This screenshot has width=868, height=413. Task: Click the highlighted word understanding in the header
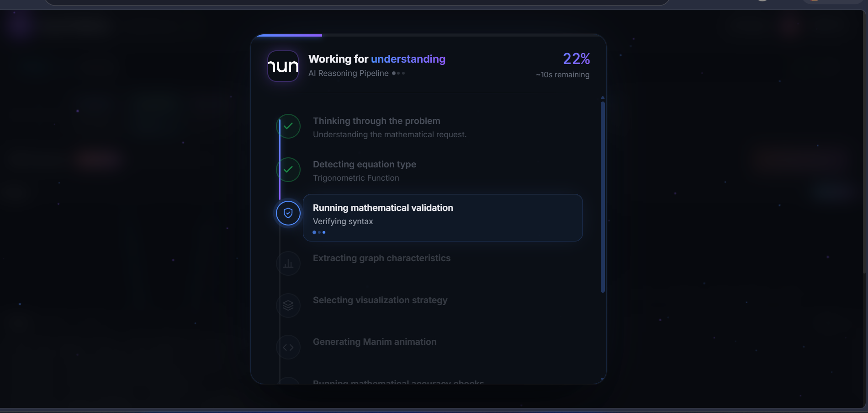tap(408, 59)
